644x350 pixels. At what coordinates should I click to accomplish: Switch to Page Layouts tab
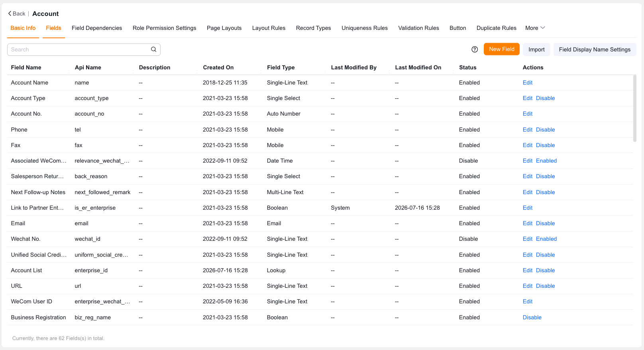[224, 28]
